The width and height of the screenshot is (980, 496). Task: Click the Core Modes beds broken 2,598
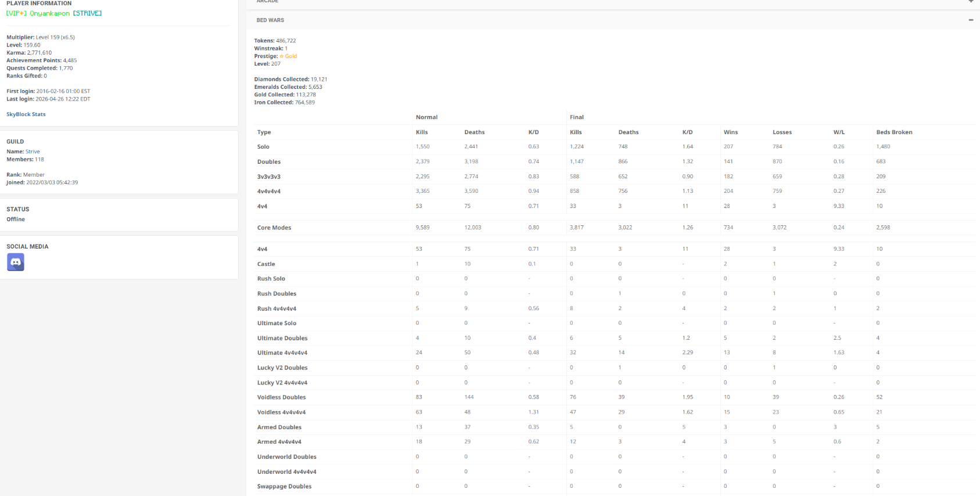pyautogui.click(x=883, y=228)
